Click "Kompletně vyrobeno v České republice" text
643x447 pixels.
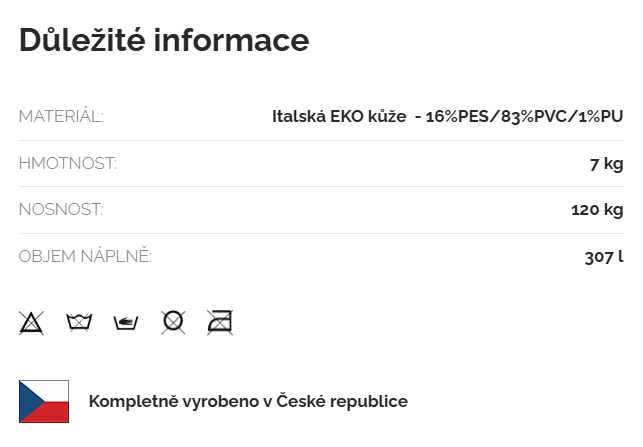coord(248,401)
